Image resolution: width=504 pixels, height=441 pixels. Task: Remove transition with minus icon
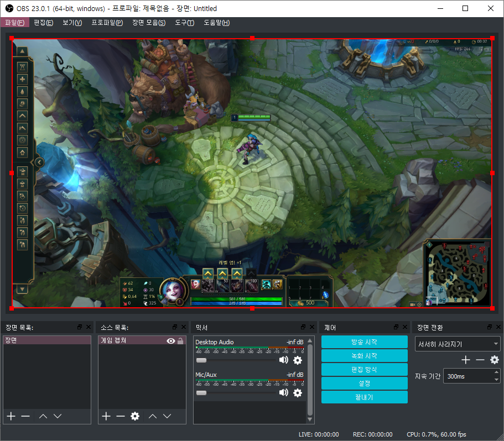click(480, 360)
